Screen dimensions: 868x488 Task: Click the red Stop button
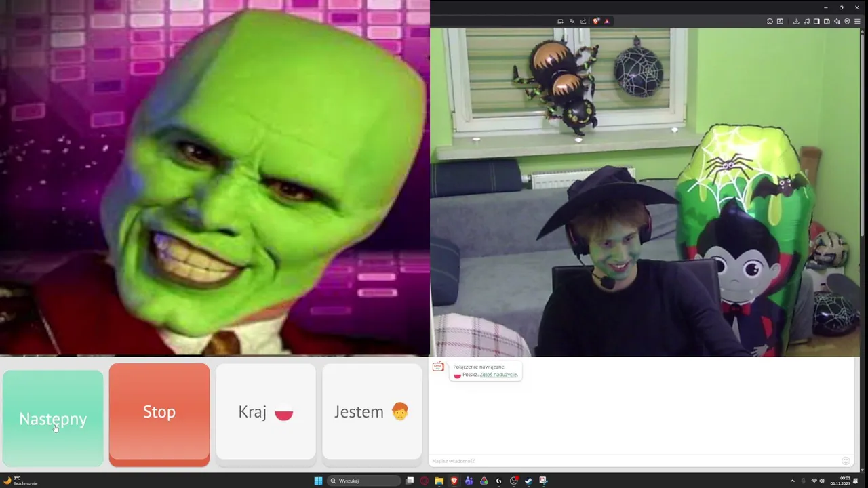tap(159, 414)
